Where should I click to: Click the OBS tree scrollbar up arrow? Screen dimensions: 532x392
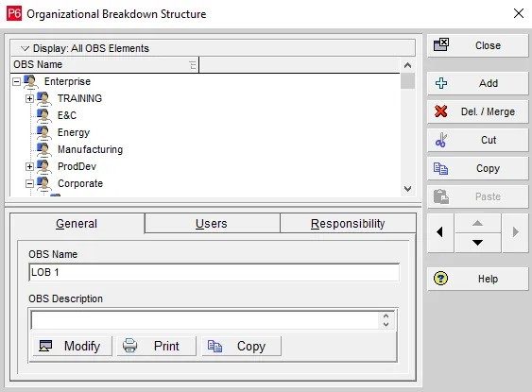pos(407,65)
